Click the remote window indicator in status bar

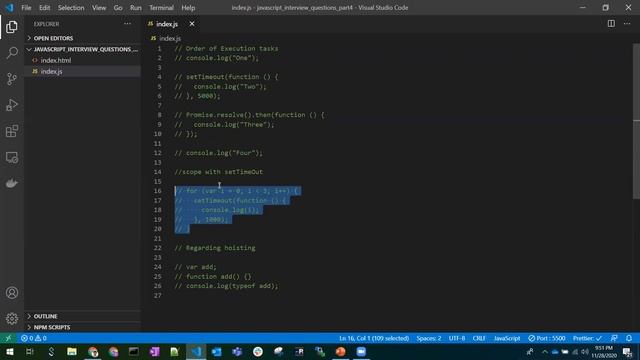(x=8, y=338)
